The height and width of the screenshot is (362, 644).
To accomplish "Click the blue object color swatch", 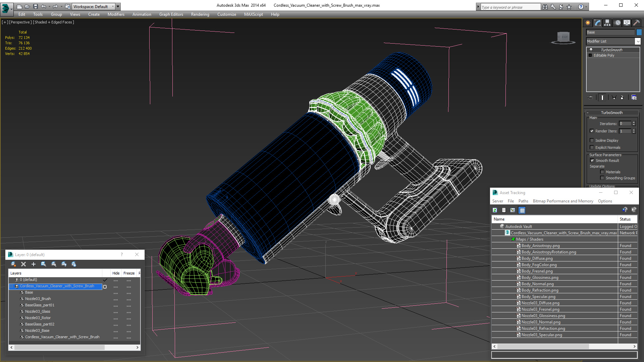I will coord(639,32).
